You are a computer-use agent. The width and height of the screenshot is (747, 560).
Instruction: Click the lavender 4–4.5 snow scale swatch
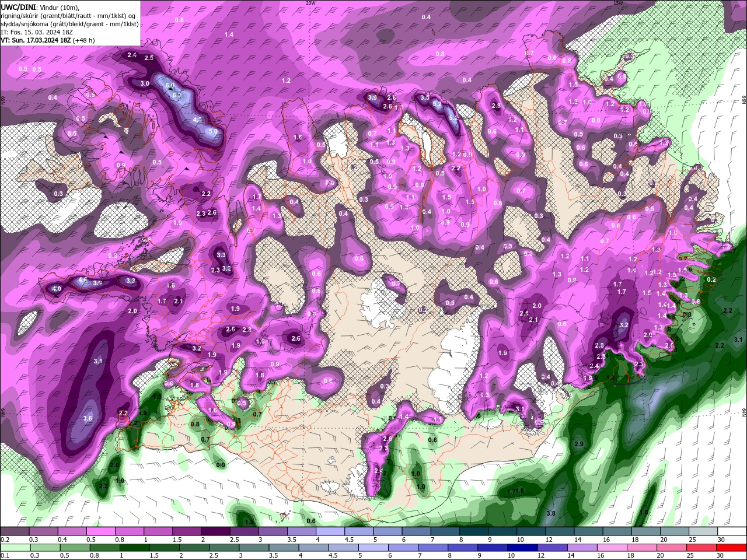point(330,531)
